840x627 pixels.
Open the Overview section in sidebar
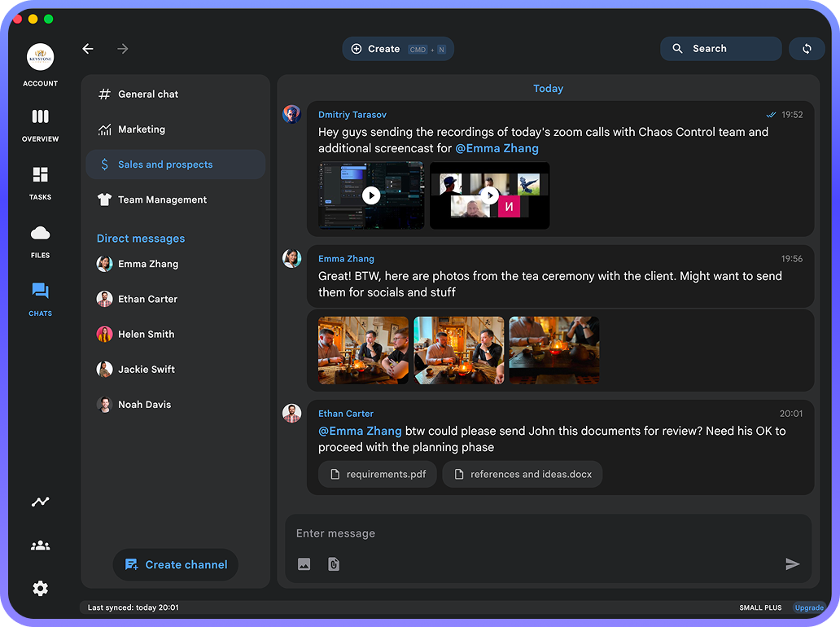tap(40, 125)
